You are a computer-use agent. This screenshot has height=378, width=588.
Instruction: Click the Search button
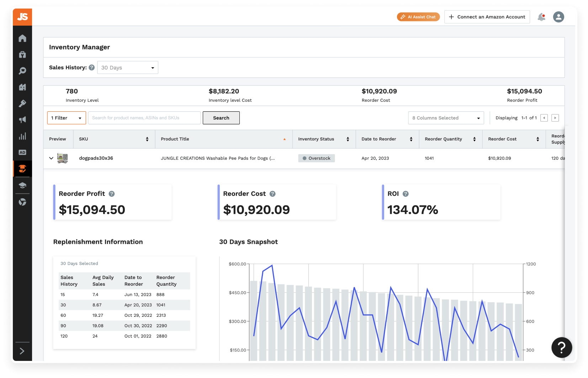tap(221, 118)
